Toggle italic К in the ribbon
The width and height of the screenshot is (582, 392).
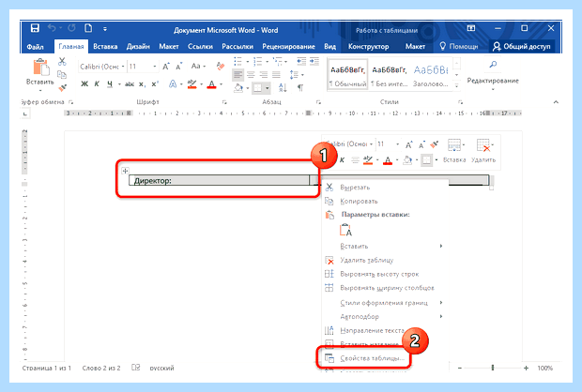(97, 84)
